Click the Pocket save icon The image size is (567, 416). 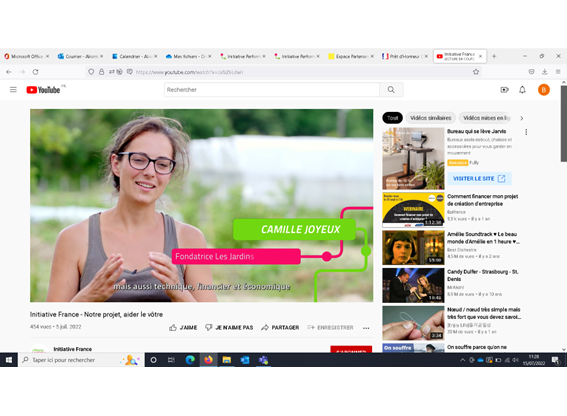pos(531,72)
